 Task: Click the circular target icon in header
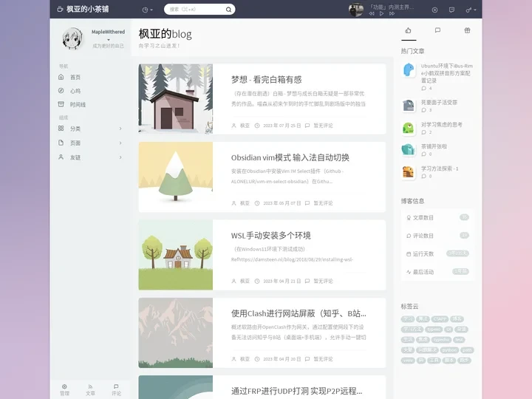434,10
